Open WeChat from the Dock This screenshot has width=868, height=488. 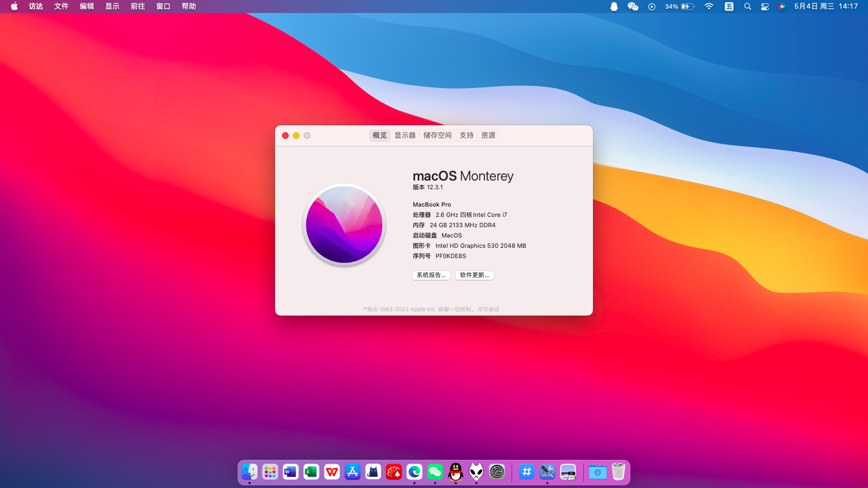(435, 472)
